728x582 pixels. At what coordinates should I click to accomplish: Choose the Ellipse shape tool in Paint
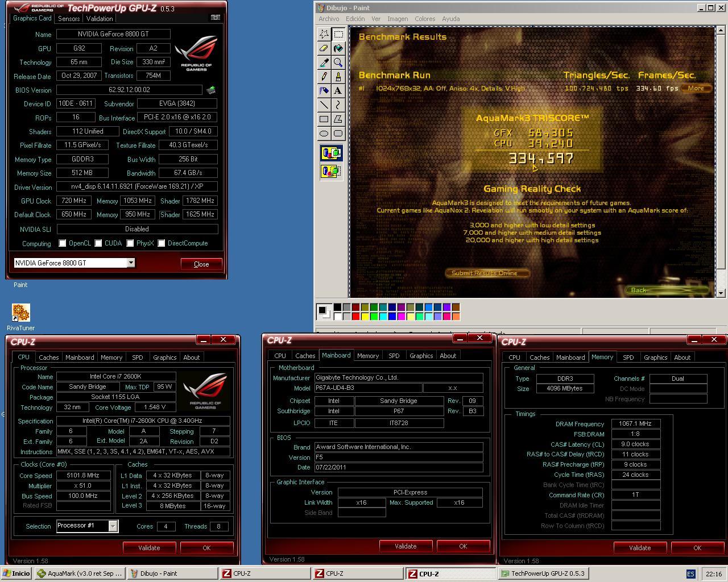(324, 134)
